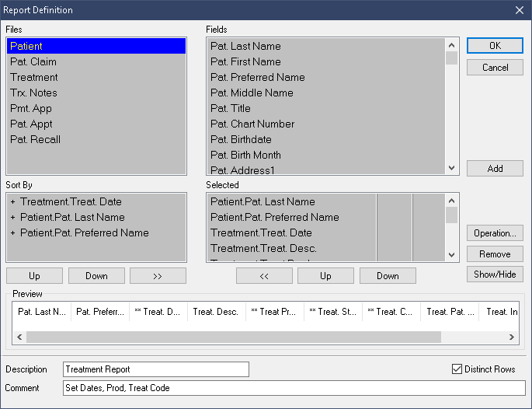Click the >> button under Sort By
532x409 pixels.
pyautogui.click(x=158, y=276)
